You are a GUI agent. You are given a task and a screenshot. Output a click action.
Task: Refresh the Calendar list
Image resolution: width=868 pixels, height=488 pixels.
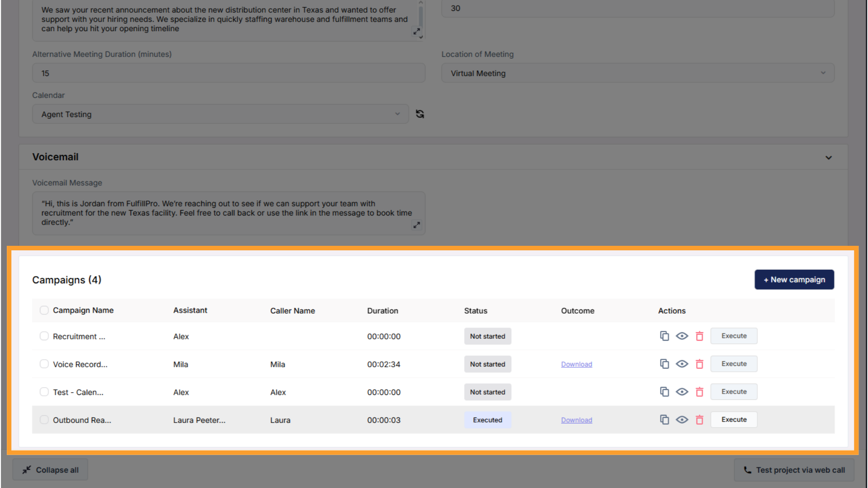tap(420, 114)
